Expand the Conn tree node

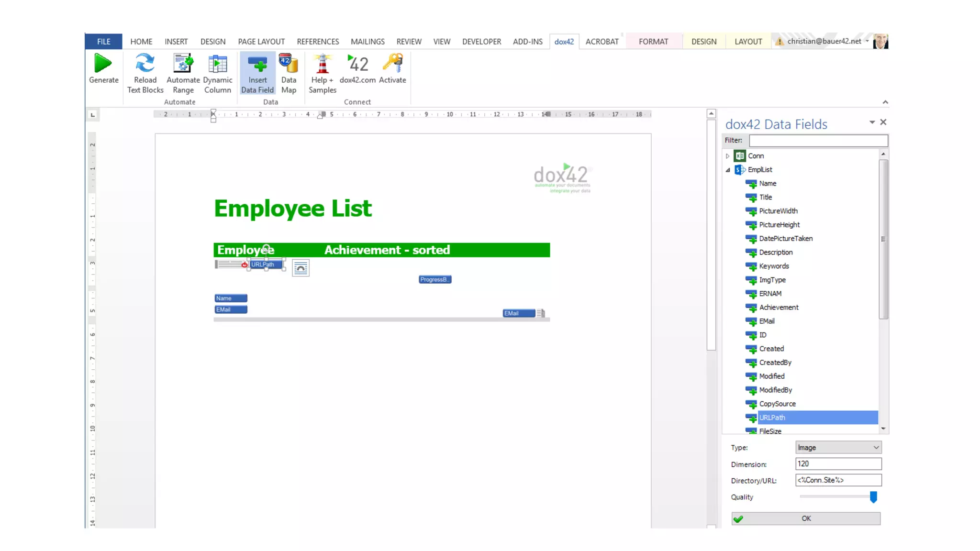pos(727,156)
